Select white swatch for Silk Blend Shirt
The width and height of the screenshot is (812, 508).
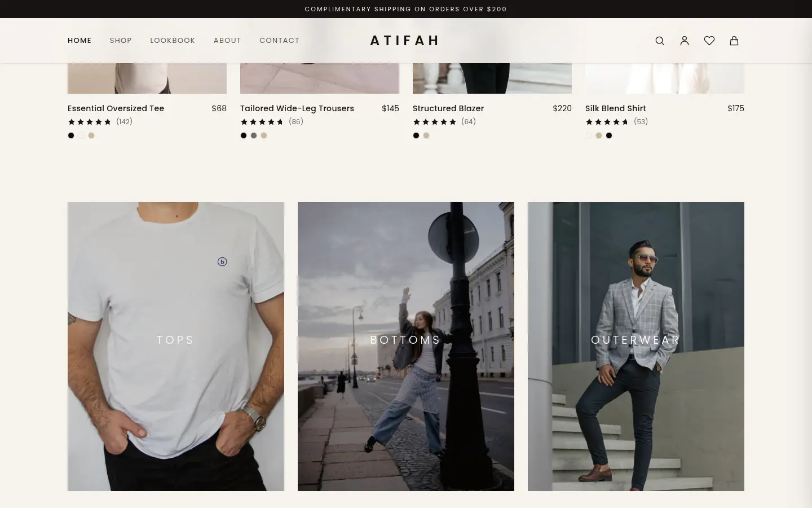pos(589,135)
